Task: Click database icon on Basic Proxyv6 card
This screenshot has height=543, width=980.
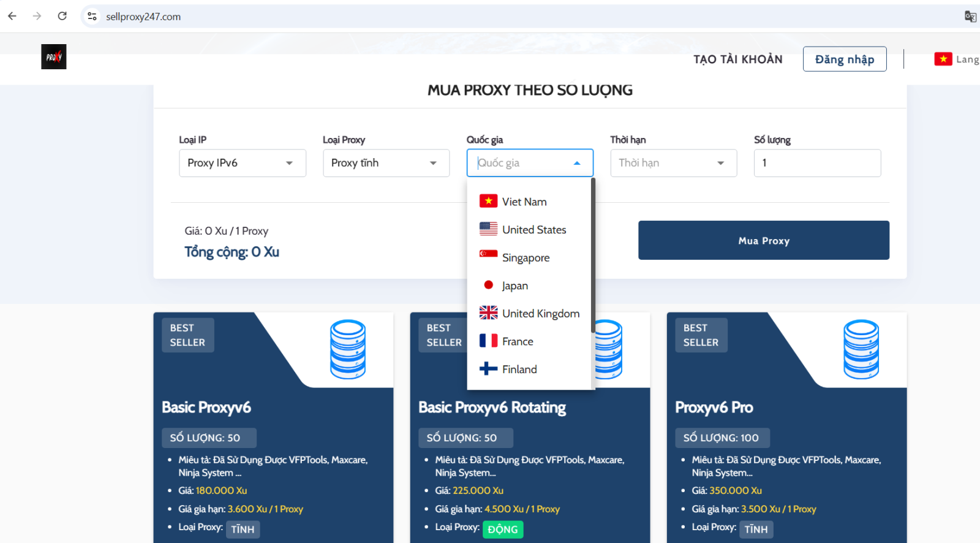Action: point(348,349)
